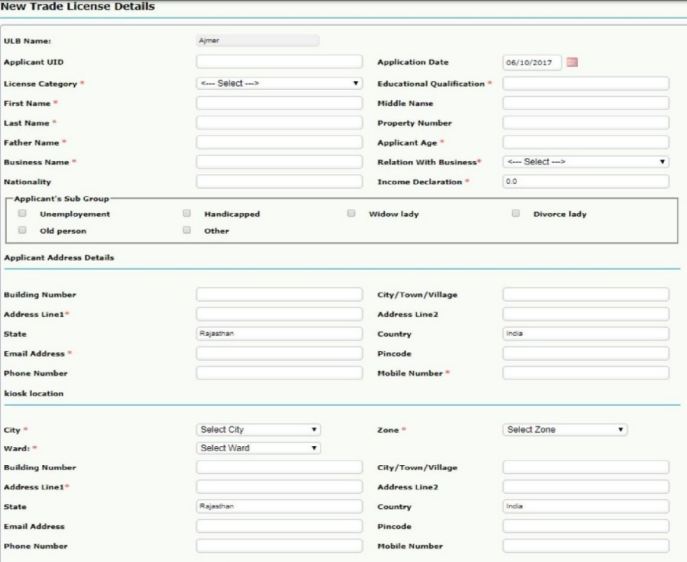Select the Divorce lady checkbox
Viewport: 687px width, 562px height.
point(516,214)
